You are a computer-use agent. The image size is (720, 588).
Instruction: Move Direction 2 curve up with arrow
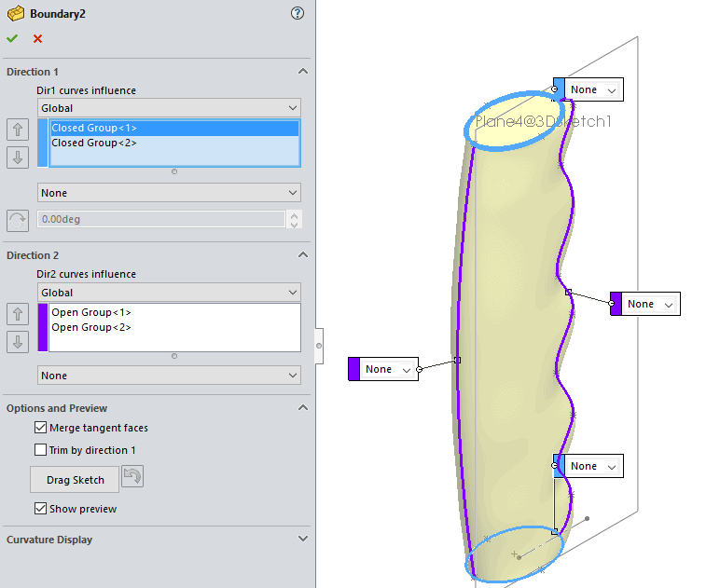(x=17, y=313)
